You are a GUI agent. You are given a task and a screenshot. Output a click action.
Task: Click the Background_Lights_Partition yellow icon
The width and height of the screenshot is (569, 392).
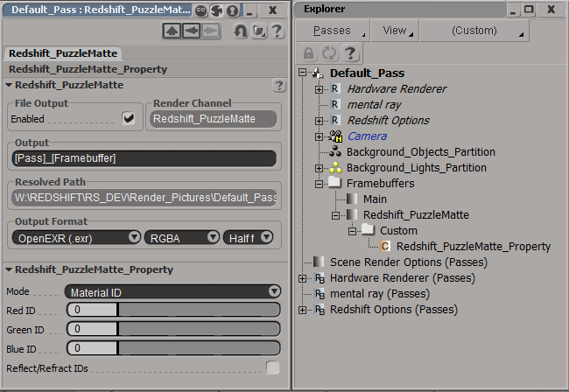pos(335,167)
